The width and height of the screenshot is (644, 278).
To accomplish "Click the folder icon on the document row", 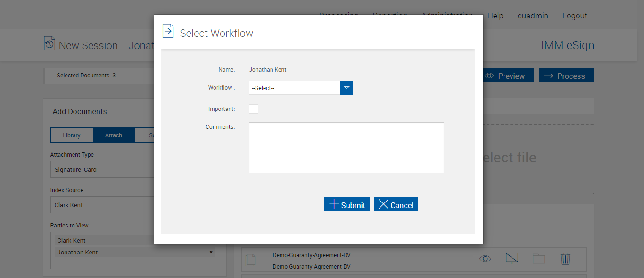I will click(x=538, y=259).
